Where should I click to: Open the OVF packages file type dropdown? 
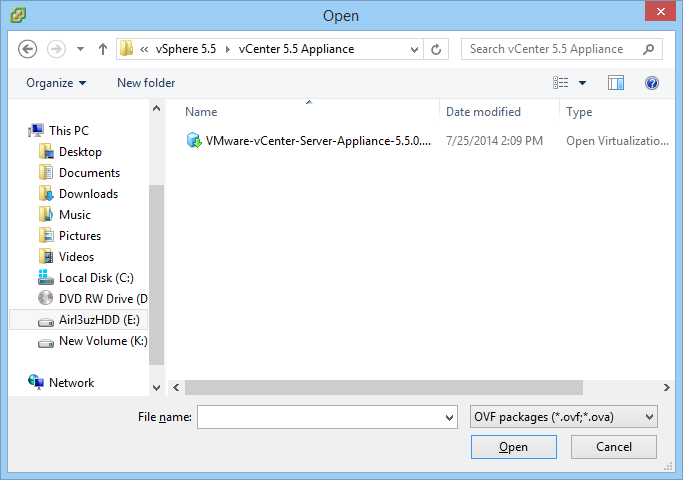[x=564, y=417]
